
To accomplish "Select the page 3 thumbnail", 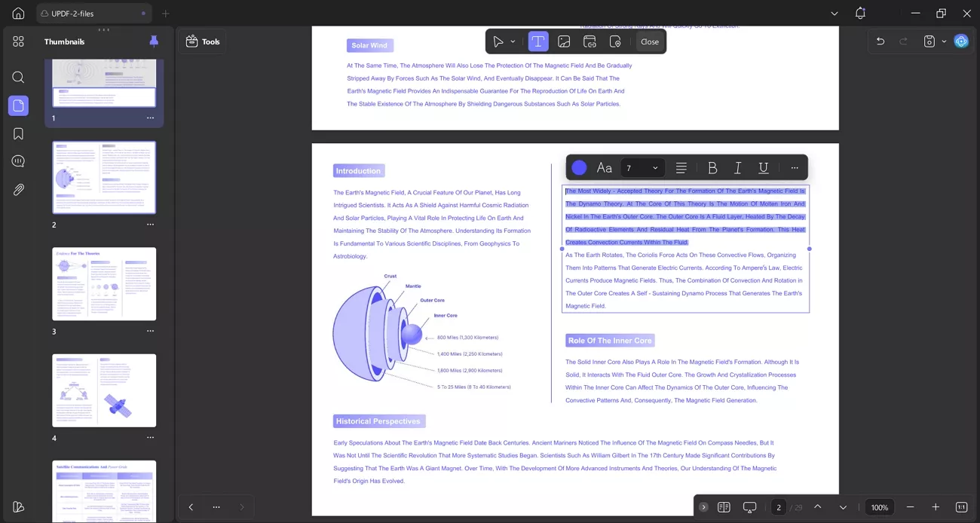I will (104, 284).
